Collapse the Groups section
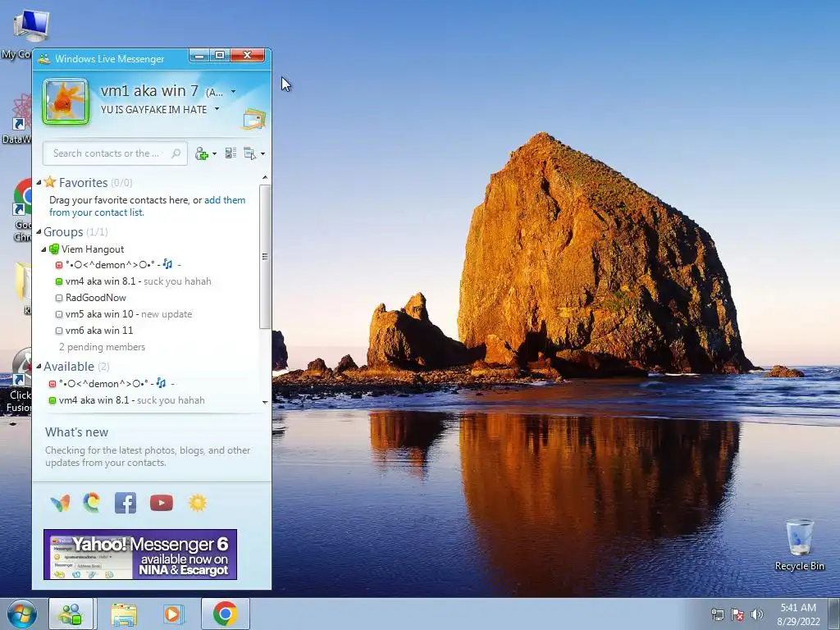This screenshot has width=840, height=630. (x=39, y=232)
